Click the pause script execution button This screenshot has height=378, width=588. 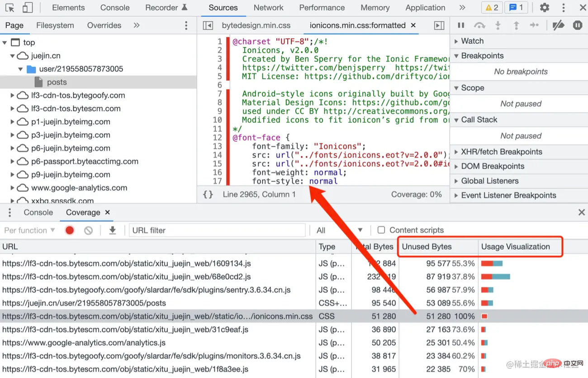461,25
